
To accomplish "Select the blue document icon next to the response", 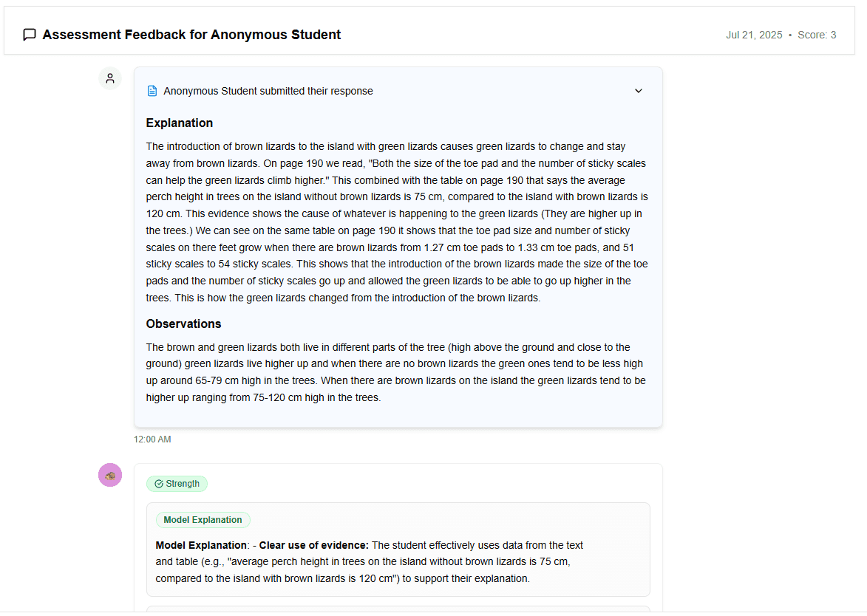I will click(x=152, y=90).
